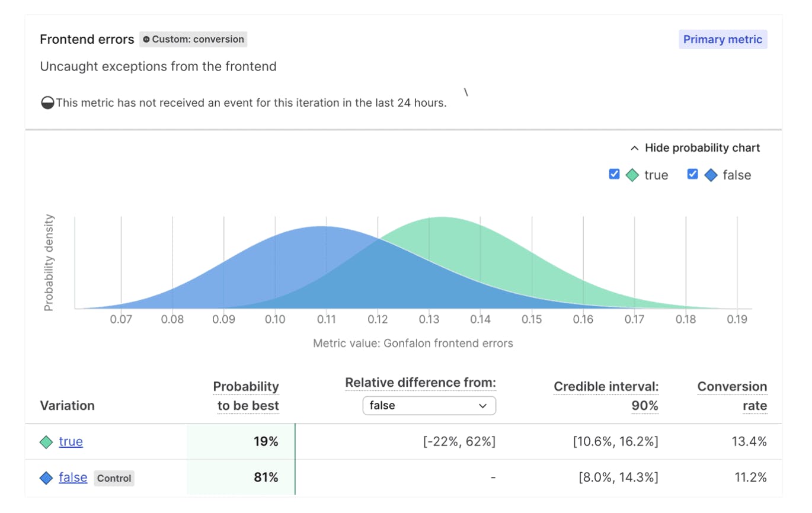Viewport: 812px width, 513px height.
Task: Open the true variation link
Action: pos(71,442)
